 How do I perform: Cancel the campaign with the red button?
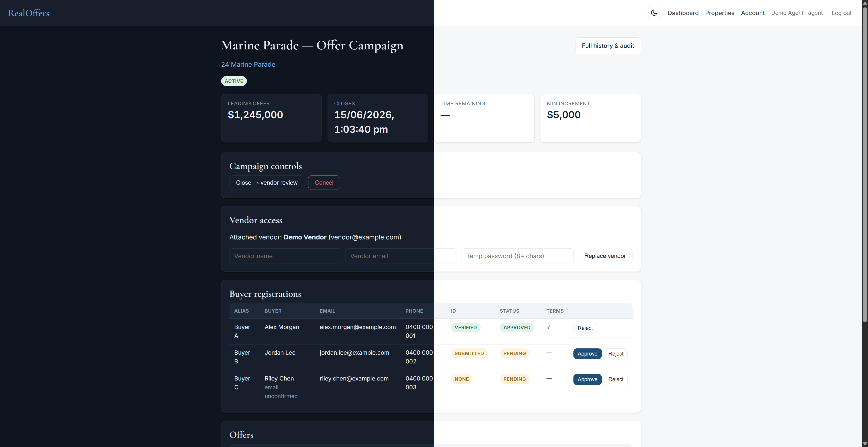(324, 182)
